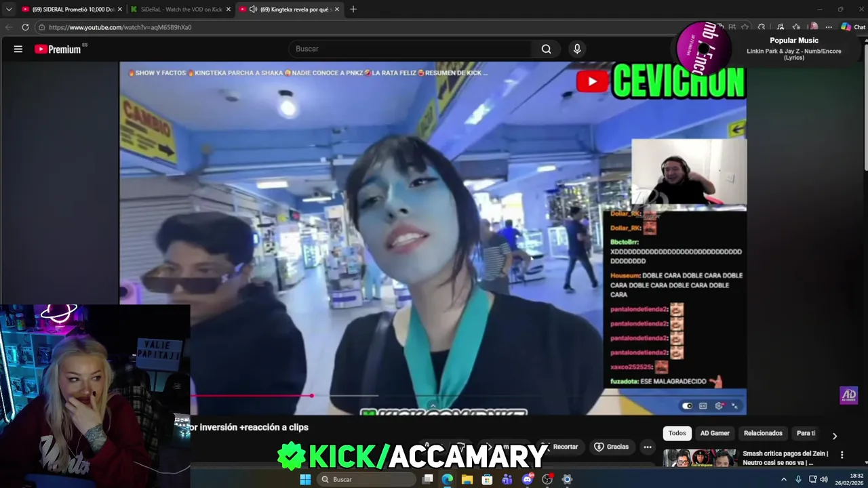Go back with the browser back arrow
The width and height of the screenshot is (868, 488).
point(9,27)
